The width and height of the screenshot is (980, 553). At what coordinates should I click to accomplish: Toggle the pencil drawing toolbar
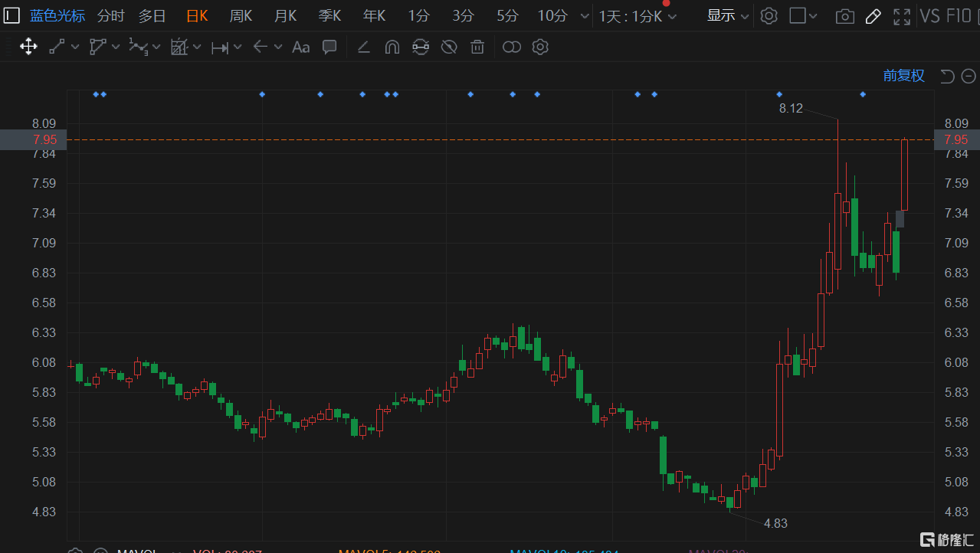[x=873, y=16]
